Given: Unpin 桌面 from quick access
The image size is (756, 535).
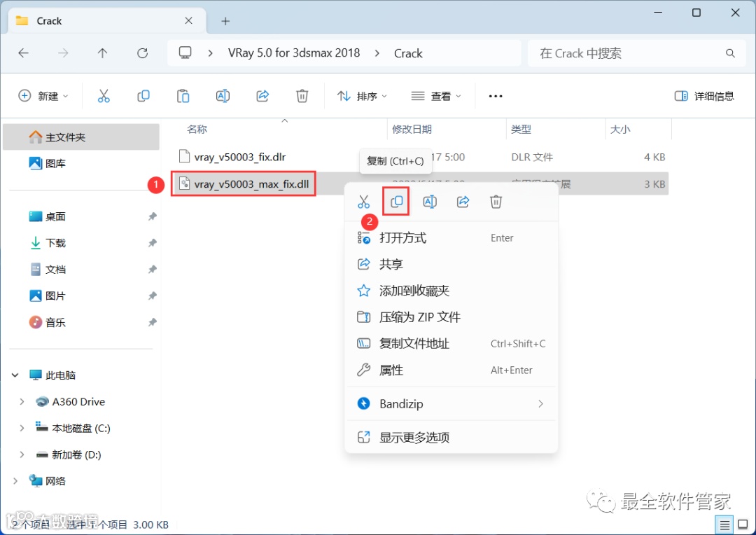Looking at the screenshot, I should point(152,216).
